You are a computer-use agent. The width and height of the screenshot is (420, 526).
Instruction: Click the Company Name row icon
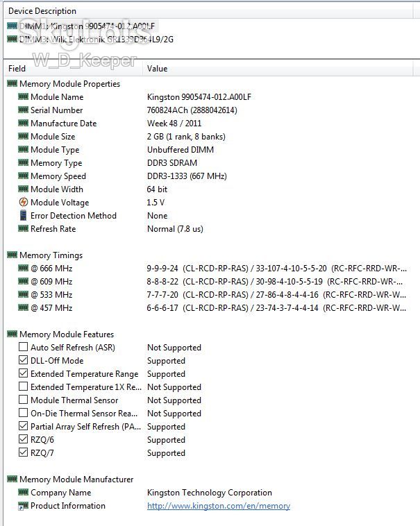23,492
